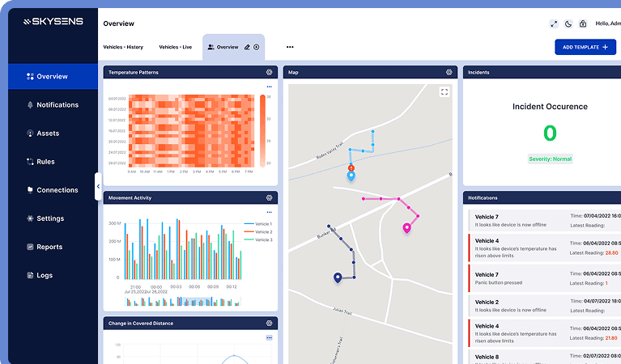Collapse the sidebar with the arrow handle
Screen dimensions: 621x364
click(98, 186)
